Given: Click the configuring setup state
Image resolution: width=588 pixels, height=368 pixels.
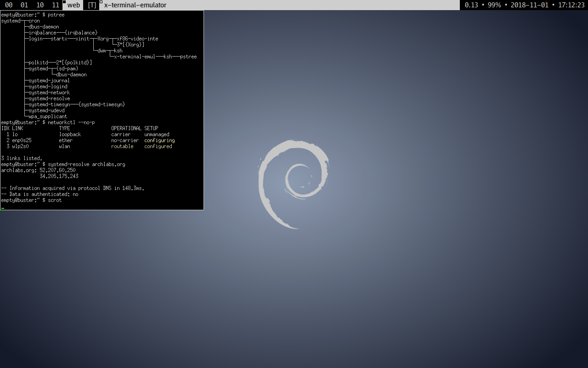Looking at the screenshot, I should 159,140.
